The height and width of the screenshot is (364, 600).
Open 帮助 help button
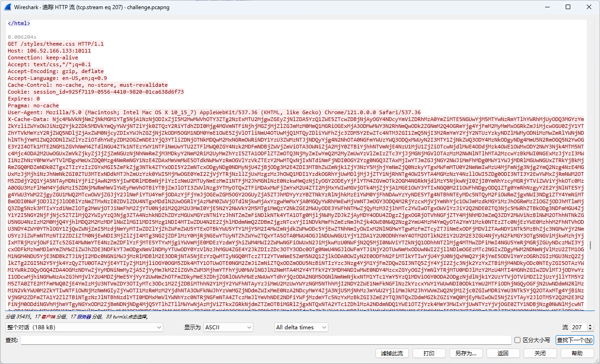click(x=577, y=353)
